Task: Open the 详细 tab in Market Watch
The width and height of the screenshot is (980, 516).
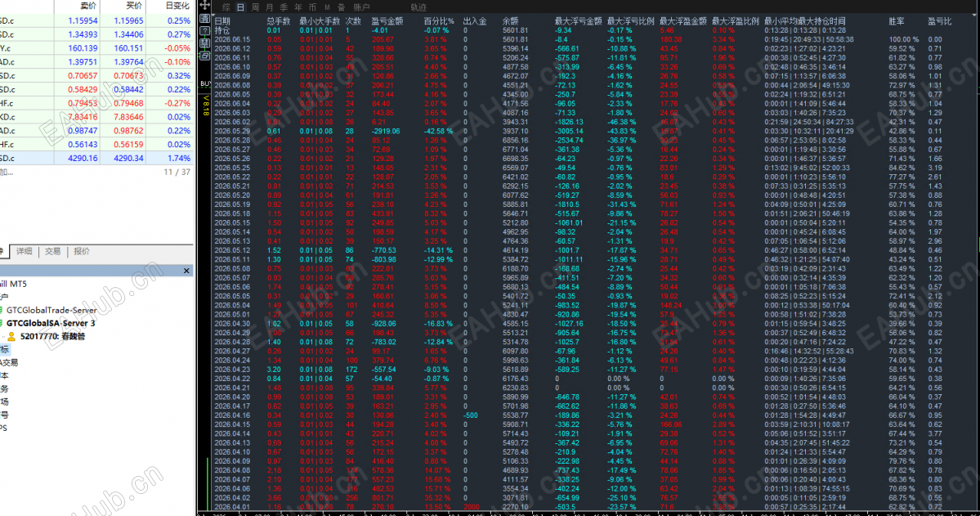Action: coord(25,251)
